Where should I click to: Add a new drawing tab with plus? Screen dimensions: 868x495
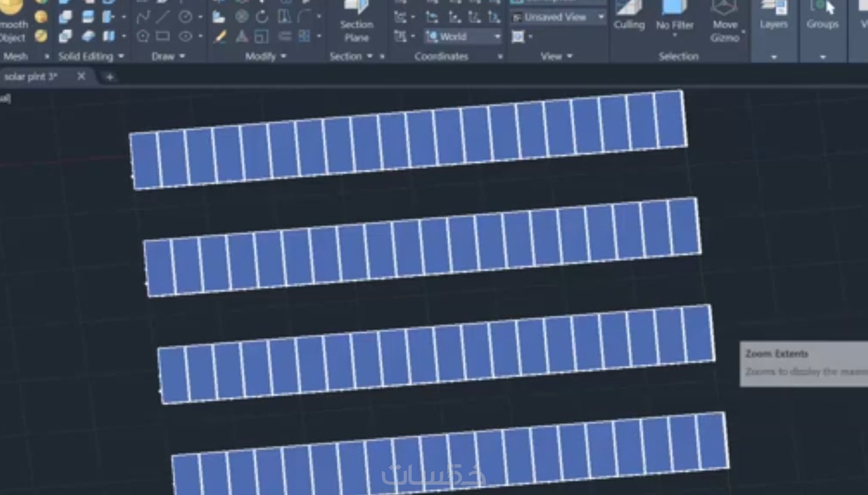point(109,77)
